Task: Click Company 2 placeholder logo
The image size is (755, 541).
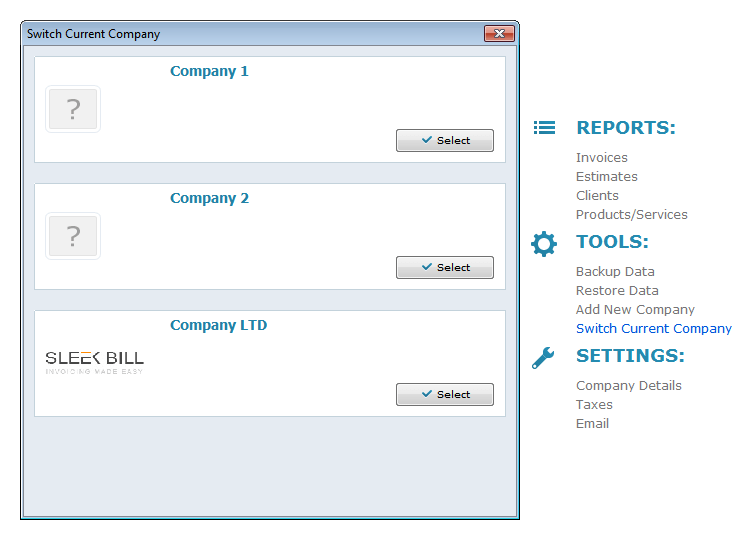Action: [73, 236]
